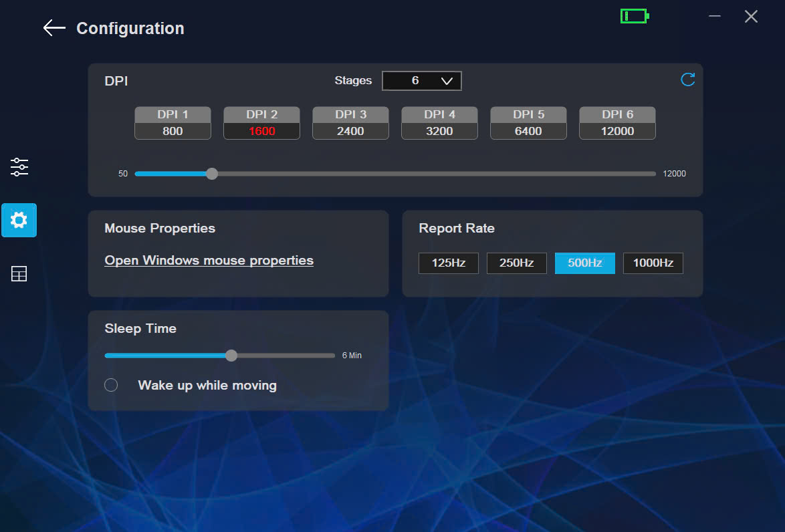The width and height of the screenshot is (785, 532).
Task: Open the grid table sidebar icon
Action: (x=19, y=274)
